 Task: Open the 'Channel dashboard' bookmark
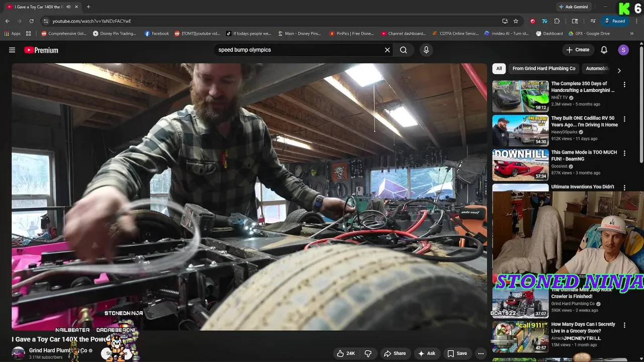(403, 34)
